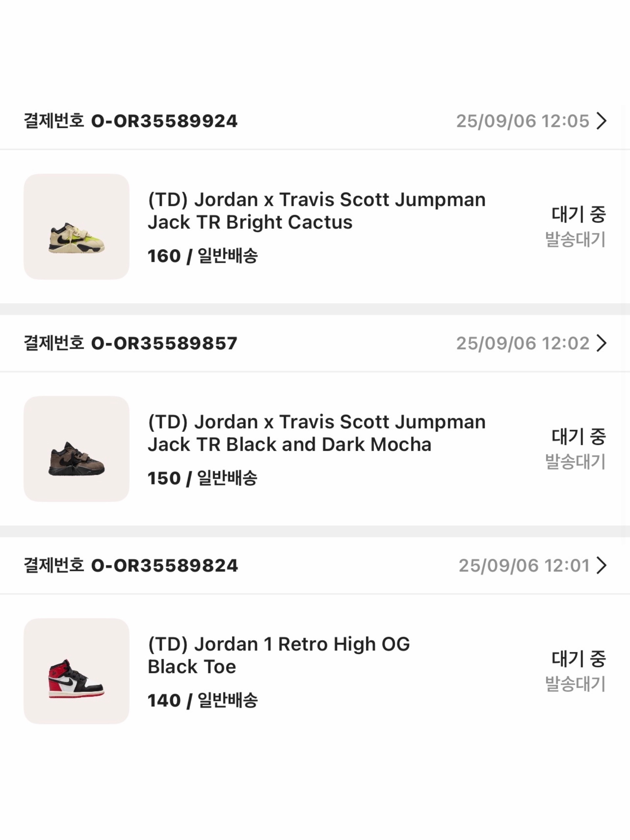Tap 대기 중 status of Bright Cactus order
The image size is (630, 840).
coord(578,214)
